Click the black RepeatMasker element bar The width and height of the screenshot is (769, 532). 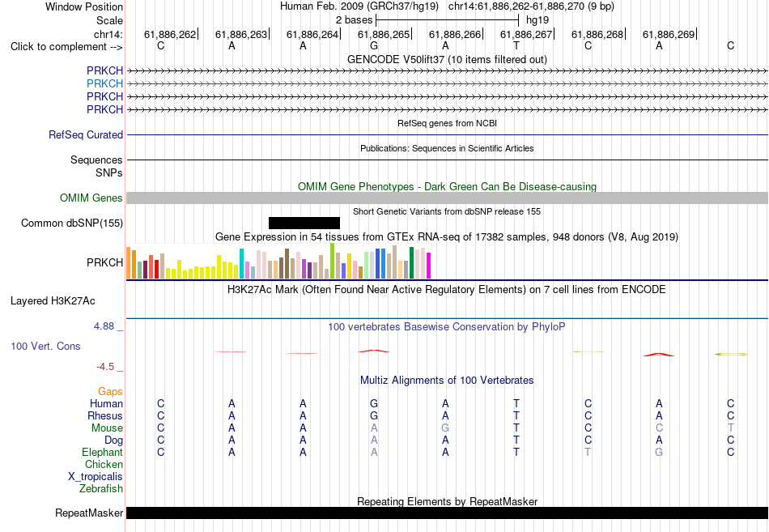pos(447,513)
